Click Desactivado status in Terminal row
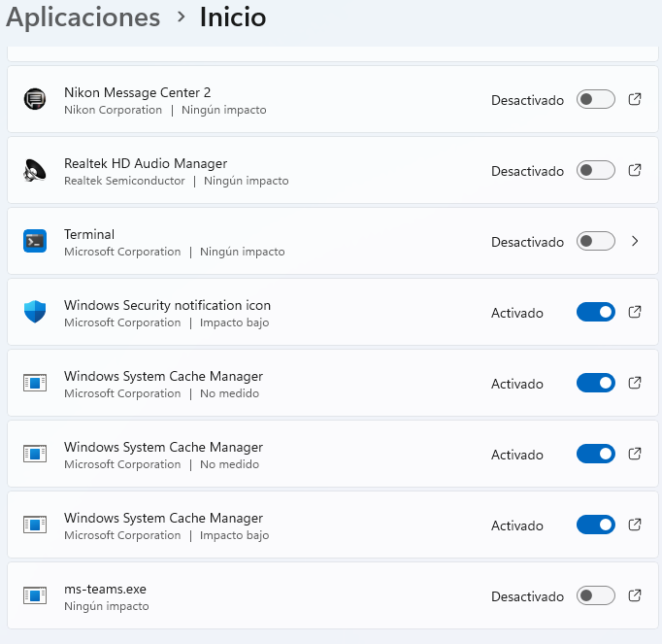Screen dimensions: 662x644 pos(527,242)
